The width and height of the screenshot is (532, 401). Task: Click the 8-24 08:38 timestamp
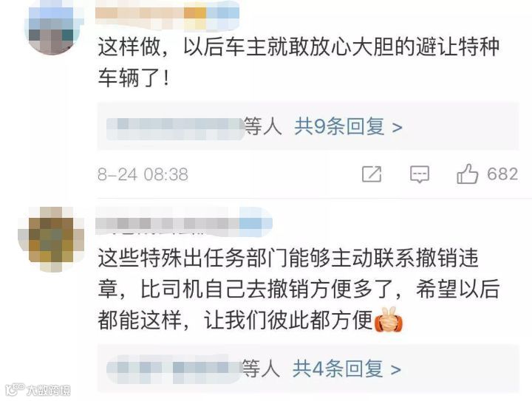pyautogui.click(x=143, y=174)
